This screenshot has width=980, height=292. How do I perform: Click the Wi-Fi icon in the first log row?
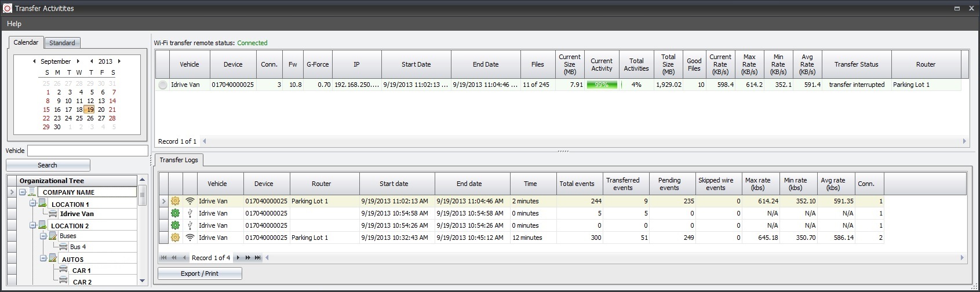[190, 201]
